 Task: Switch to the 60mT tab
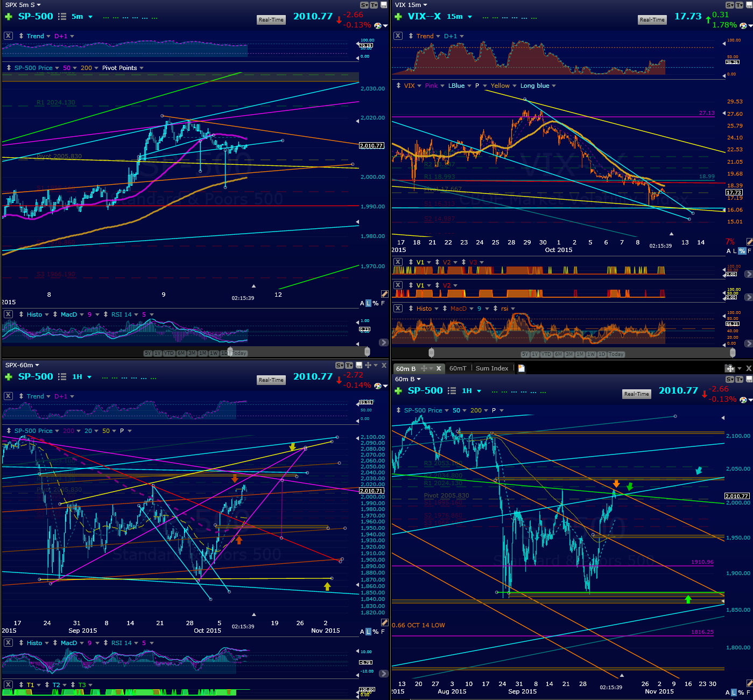click(458, 368)
